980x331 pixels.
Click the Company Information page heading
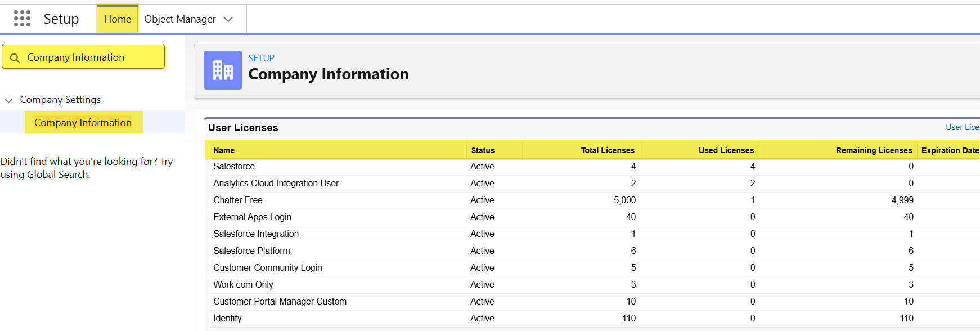pyautogui.click(x=329, y=74)
